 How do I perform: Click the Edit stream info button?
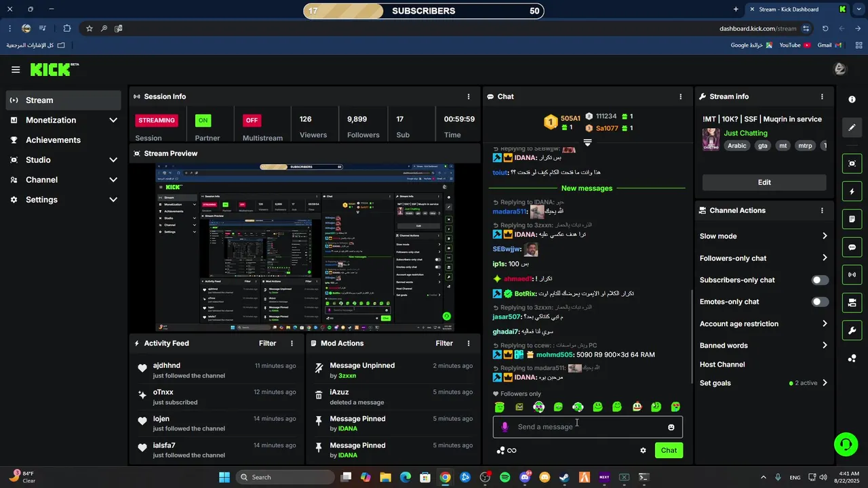click(x=764, y=182)
